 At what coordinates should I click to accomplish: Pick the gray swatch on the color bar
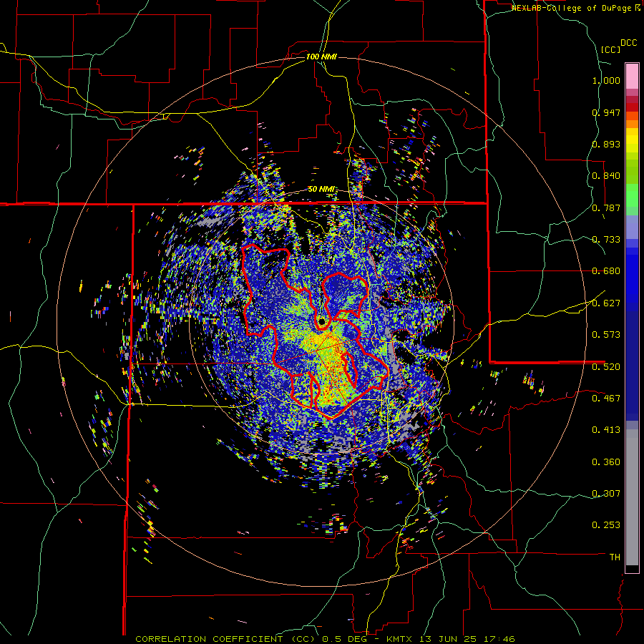pyautogui.click(x=632, y=497)
